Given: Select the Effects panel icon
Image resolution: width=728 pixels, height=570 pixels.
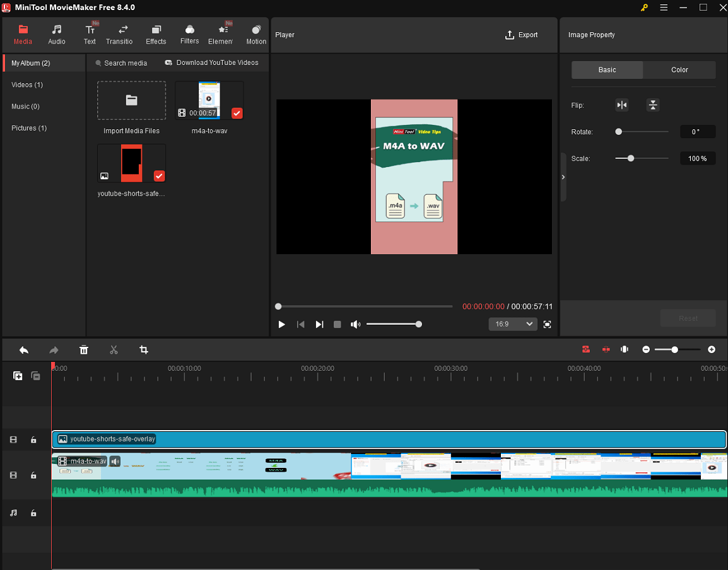Looking at the screenshot, I should (x=155, y=33).
